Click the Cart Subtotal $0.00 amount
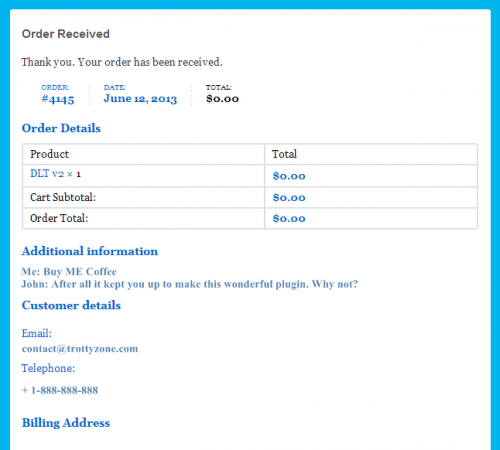 [289, 198]
